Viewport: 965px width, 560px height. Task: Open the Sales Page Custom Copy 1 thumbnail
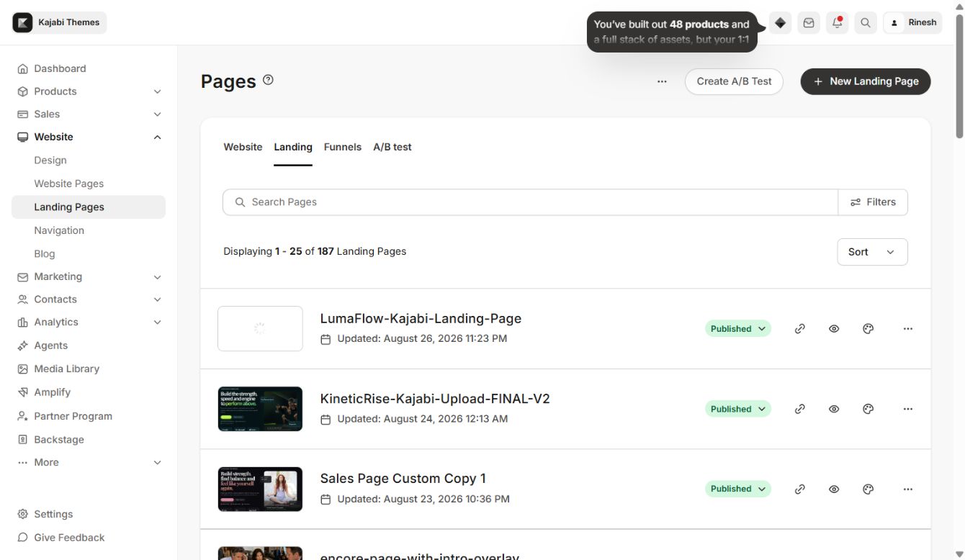[x=260, y=489]
